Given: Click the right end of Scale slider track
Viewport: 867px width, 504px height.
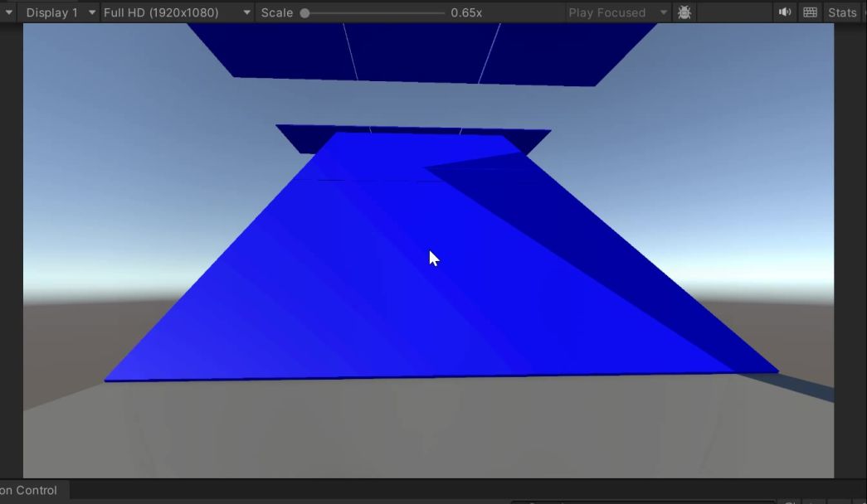Looking at the screenshot, I should coord(443,12).
